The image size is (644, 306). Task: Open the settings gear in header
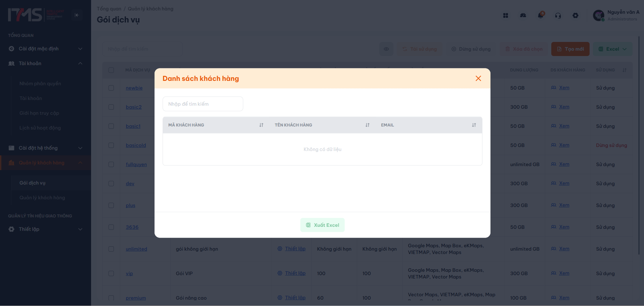(575, 15)
